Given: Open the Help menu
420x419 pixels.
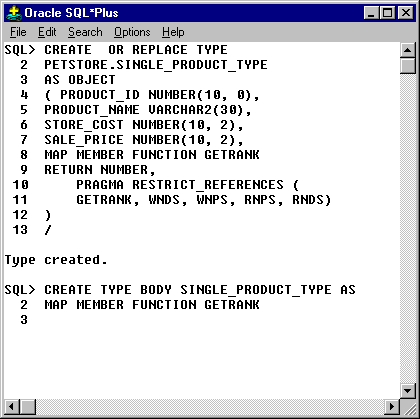Looking at the screenshot, I should click(173, 32).
